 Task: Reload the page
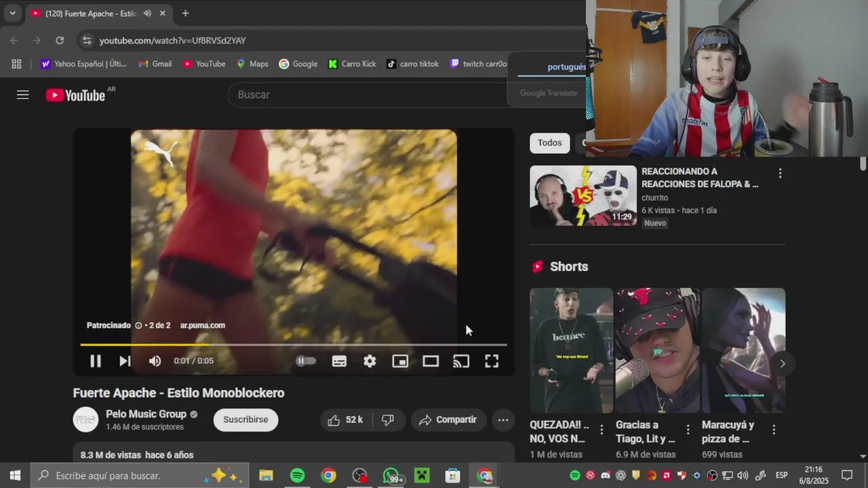click(x=60, y=41)
